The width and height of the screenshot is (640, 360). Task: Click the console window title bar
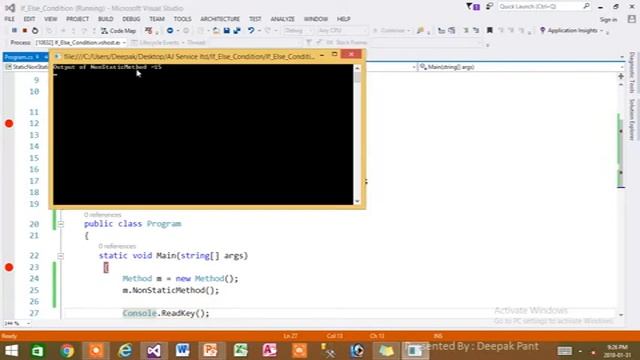pos(190,56)
